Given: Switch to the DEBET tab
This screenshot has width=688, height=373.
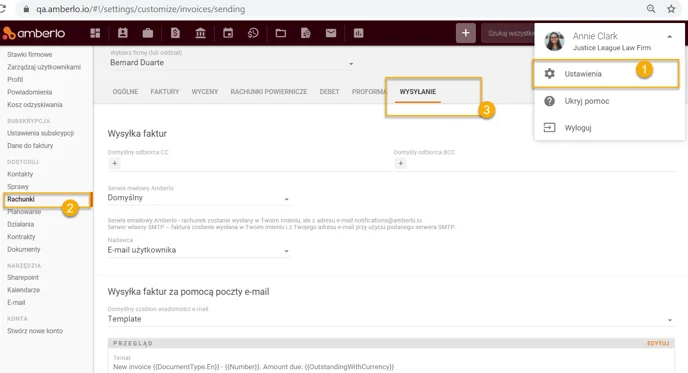Looking at the screenshot, I should [x=330, y=92].
